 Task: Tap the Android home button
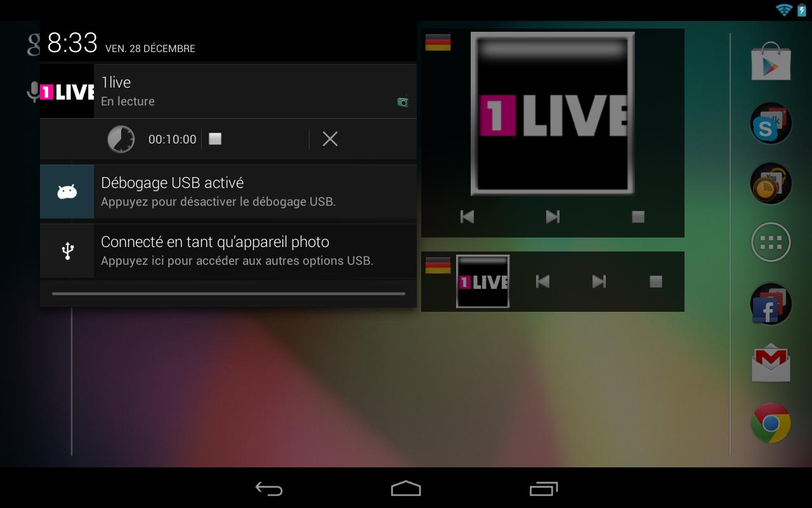pyautogui.click(x=406, y=488)
